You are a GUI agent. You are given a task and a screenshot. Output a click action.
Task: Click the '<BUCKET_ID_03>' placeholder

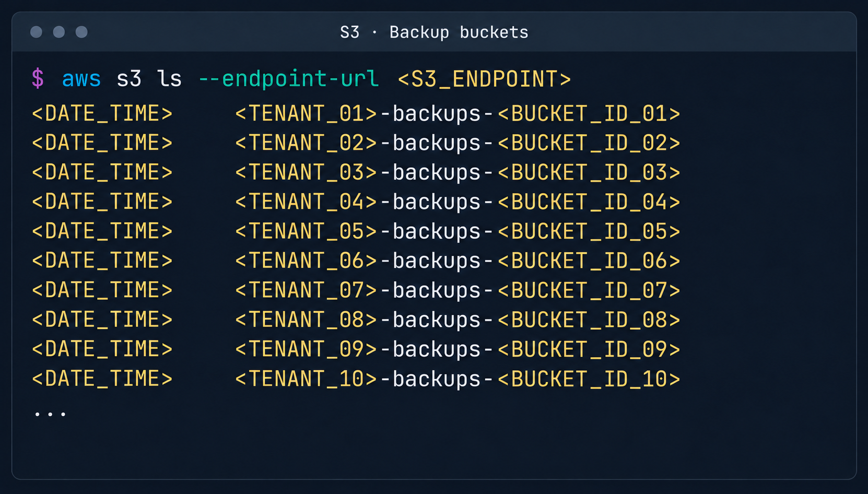click(x=589, y=173)
